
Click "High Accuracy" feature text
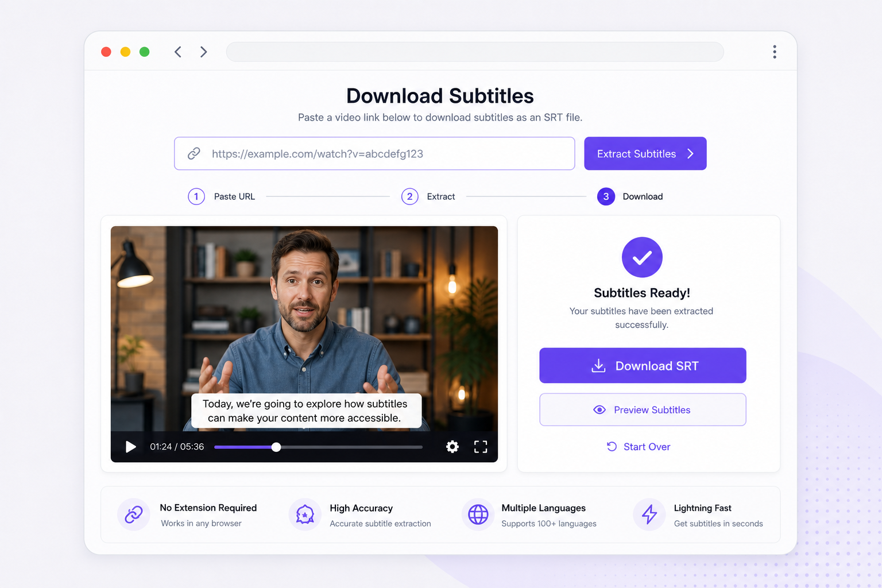pos(361,508)
